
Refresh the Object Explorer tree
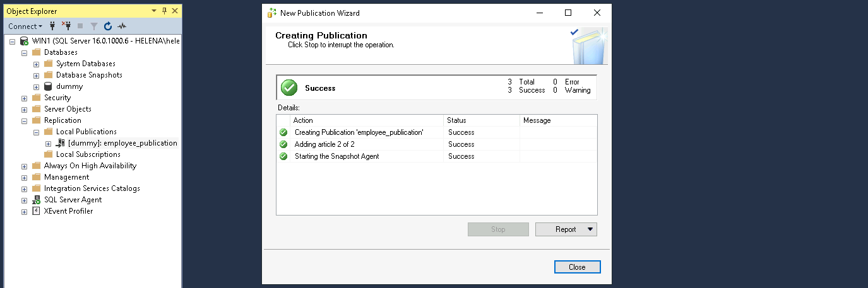pyautogui.click(x=107, y=26)
